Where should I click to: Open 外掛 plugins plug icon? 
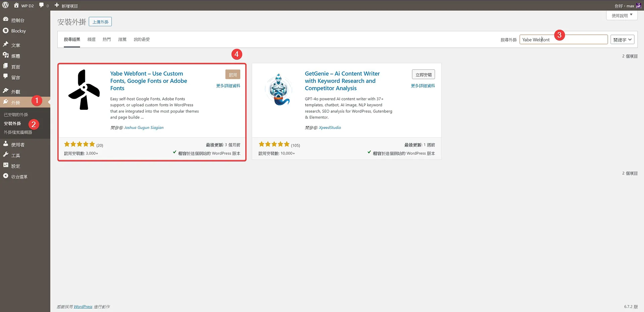click(6, 102)
